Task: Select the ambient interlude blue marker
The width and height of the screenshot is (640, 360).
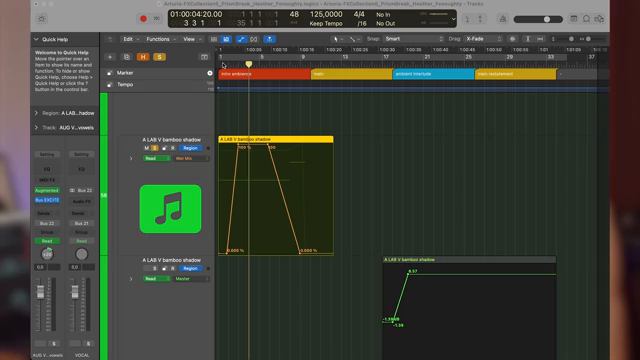Action: tap(433, 74)
